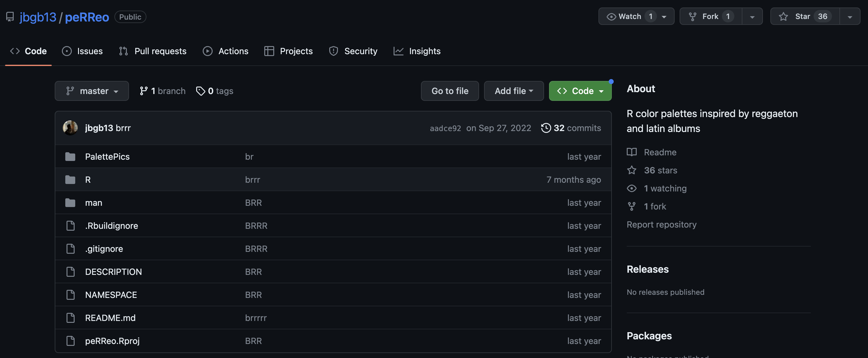
Task: Expand the Add file dropdown
Action: [514, 91]
